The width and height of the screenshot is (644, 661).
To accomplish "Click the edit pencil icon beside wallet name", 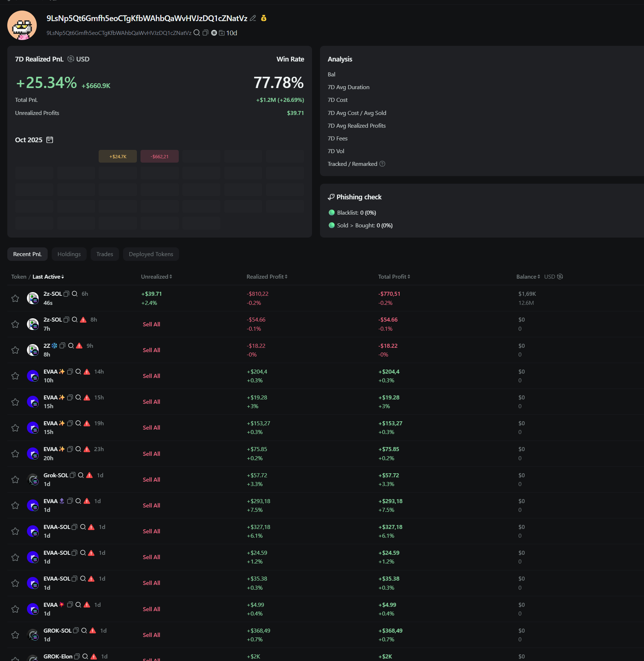I will pyautogui.click(x=253, y=18).
